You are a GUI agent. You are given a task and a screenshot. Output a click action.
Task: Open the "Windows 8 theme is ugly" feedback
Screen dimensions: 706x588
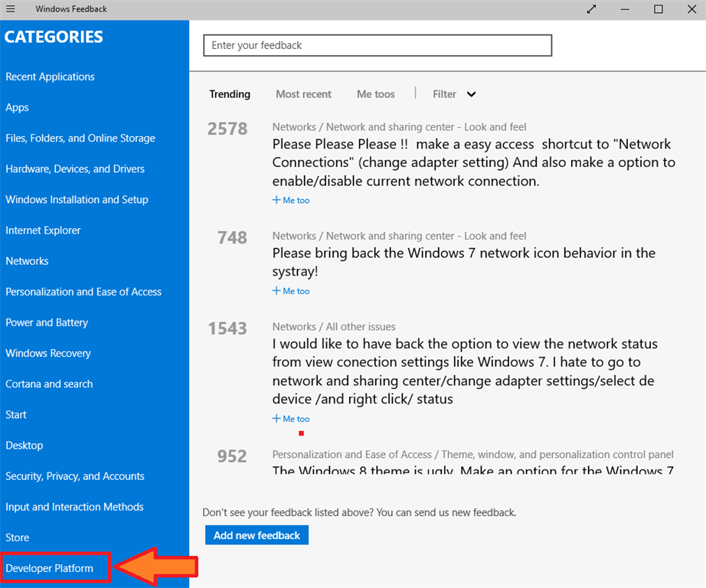(472, 469)
